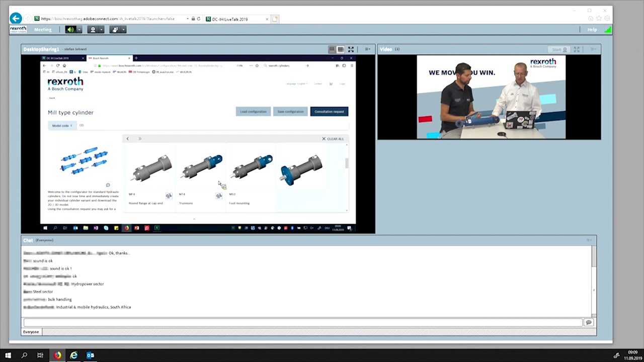Make the Video pod full screen

[577, 49]
